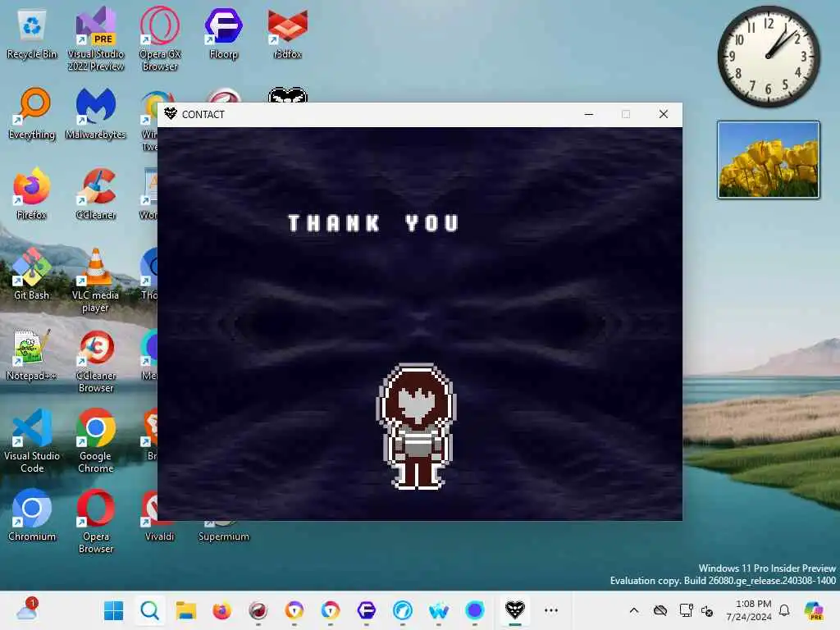840x630 pixels.
Task: Open Opera GX Browser desktop shortcut
Action: coord(160,39)
